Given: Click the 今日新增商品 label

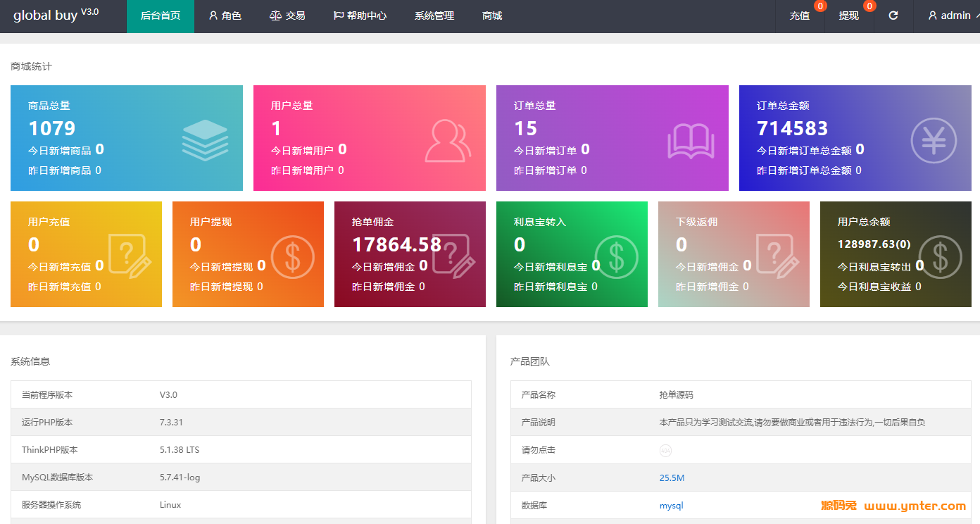Looking at the screenshot, I should pos(60,150).
